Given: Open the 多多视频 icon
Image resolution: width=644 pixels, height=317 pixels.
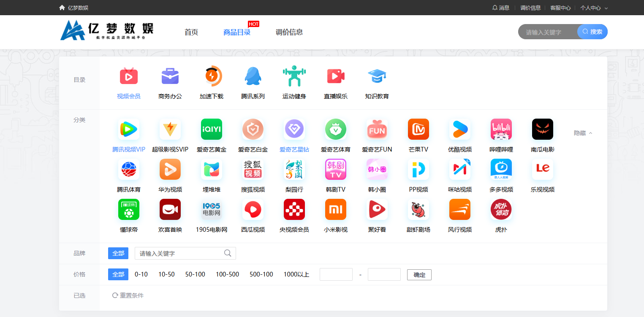Looking at the screenshot, I should click(x=501, y=169).
